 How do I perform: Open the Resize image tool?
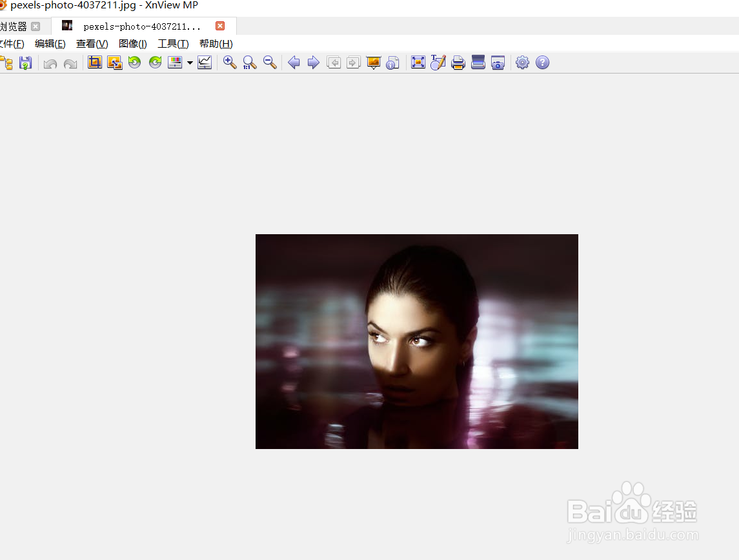(114, 62)
